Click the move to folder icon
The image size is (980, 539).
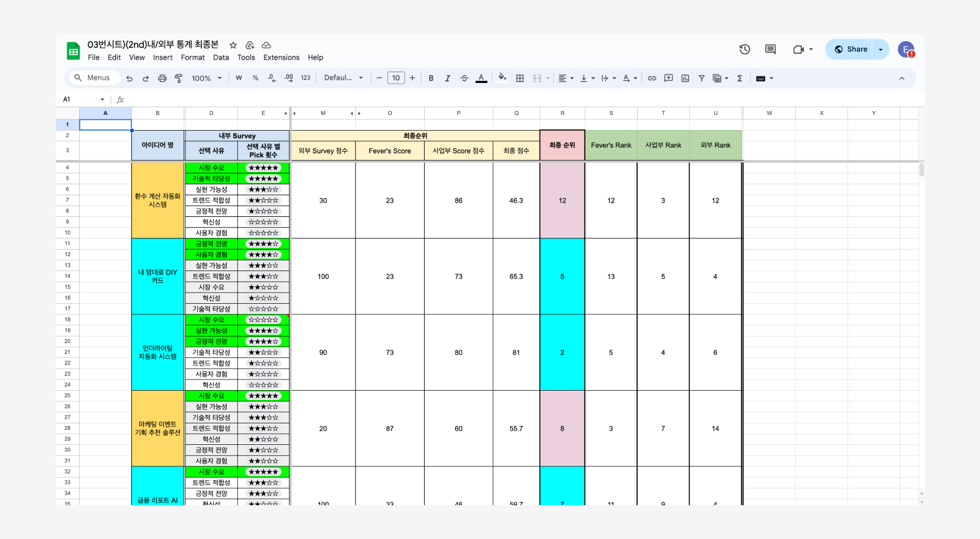click(x=250, y=45)
